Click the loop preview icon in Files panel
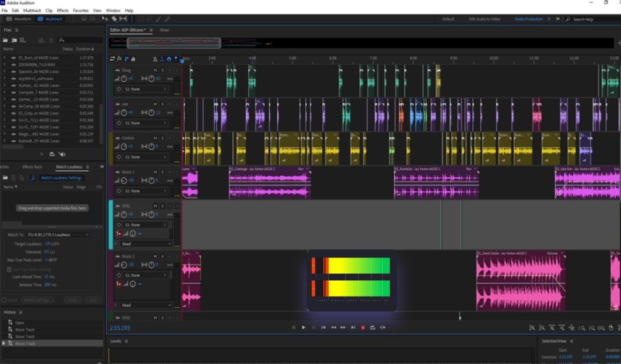621x364 pixels. (x=52, y=154)
